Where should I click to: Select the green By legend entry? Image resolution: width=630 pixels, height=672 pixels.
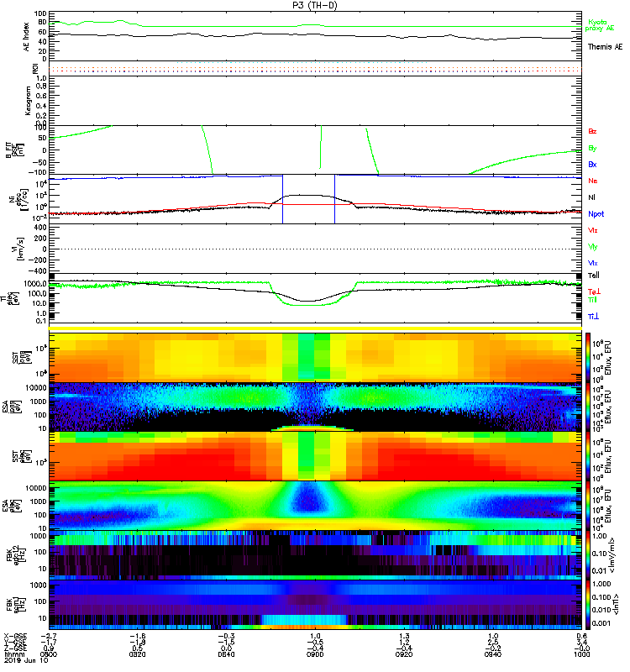click(x=592, y=149)
